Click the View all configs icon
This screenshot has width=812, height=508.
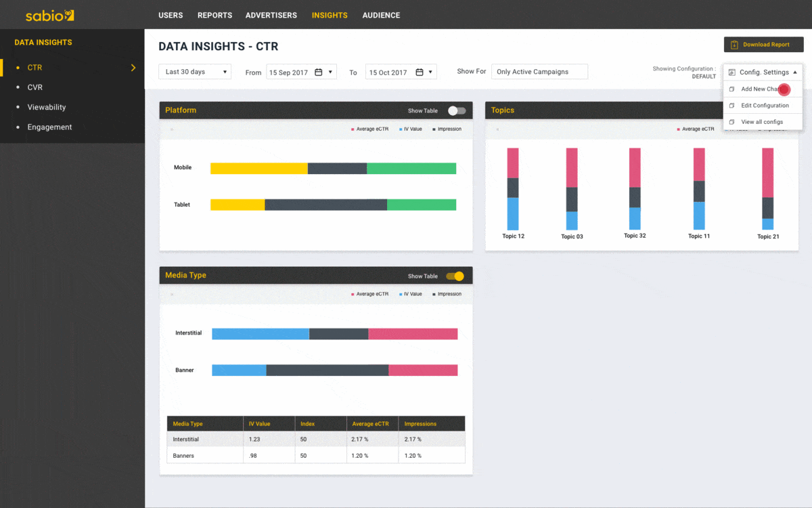tap(731, 122)
